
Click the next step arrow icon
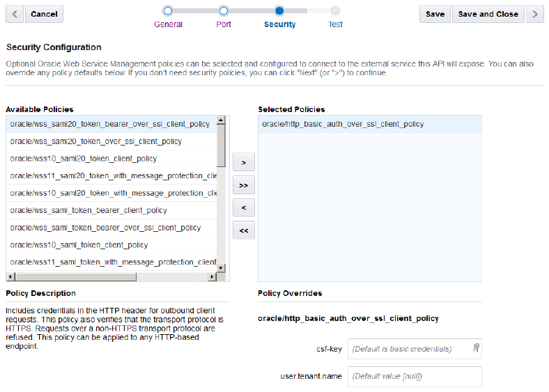click(x=534, y=14)
